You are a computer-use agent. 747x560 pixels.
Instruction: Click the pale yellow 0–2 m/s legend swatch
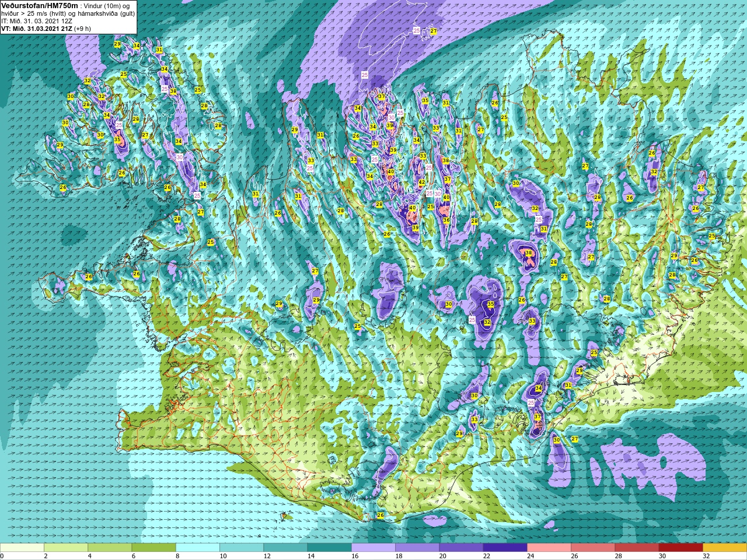point(22,548)
